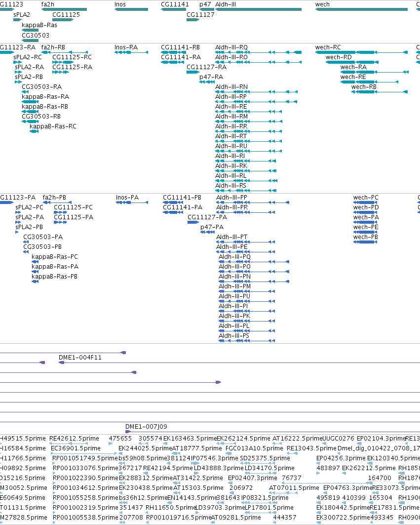Select EST EK163463.5prime
The width and height of the screenshot is (420, 525).
point(190,438)
